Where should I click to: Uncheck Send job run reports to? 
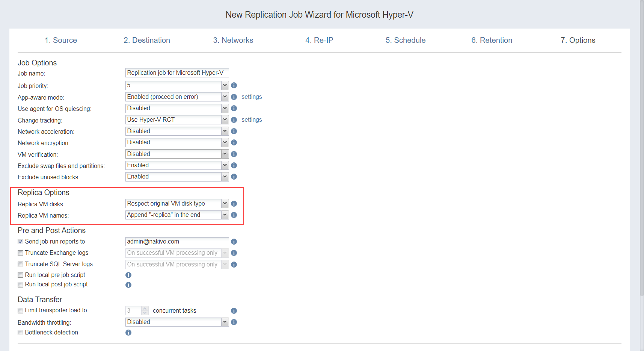(x=21, y=242)
